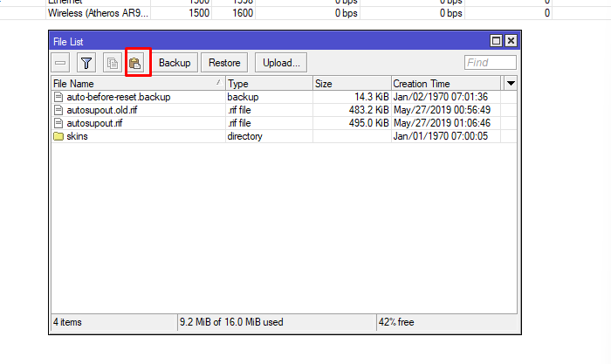The height and width of the screenshot is (364, 611).
Task: Click the autosupout.rif file icon
Action: 58,123
